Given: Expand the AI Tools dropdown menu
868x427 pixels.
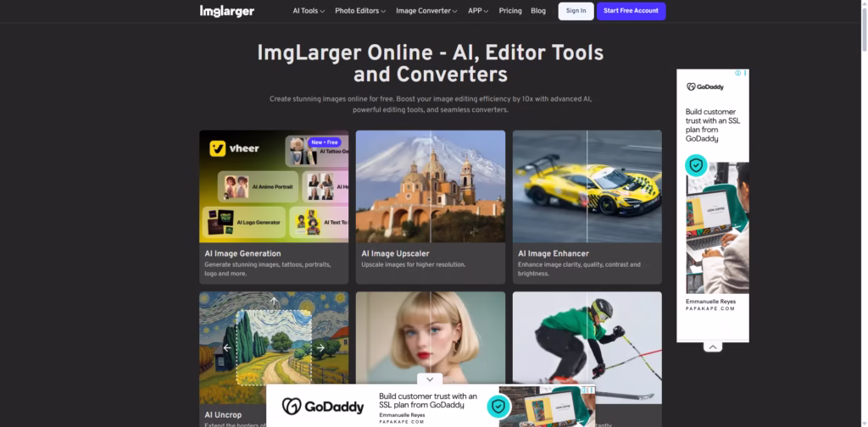Looking at the screenshot, I should point(309,11).
